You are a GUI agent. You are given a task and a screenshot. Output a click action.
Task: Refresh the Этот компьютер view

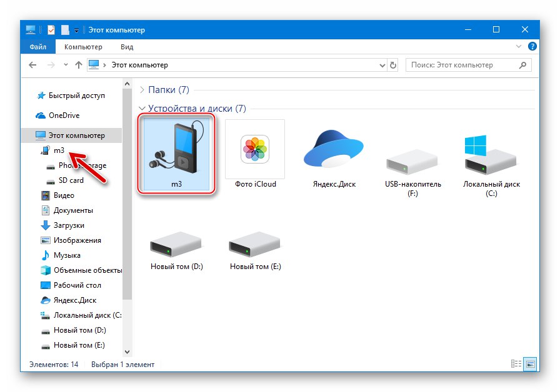(x=393, y=66)
